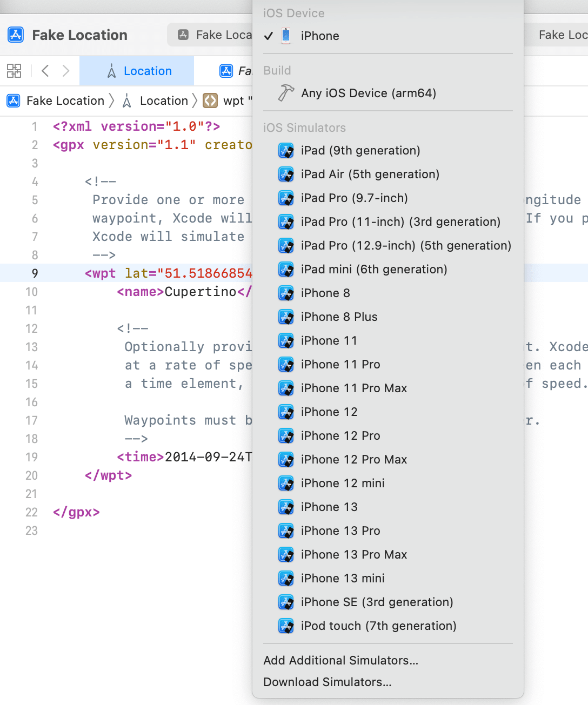Click simulator icon beside iPhone SE (3rd generation)
Viewport: 588px width, 705px height.
click(x=286, y=602)
